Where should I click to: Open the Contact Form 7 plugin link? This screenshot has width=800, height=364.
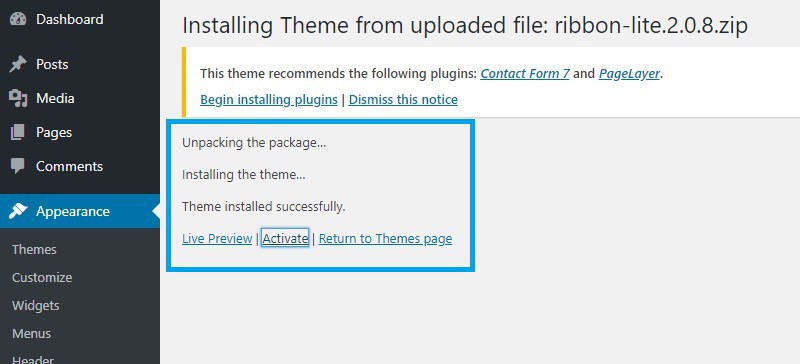point(525,74)
